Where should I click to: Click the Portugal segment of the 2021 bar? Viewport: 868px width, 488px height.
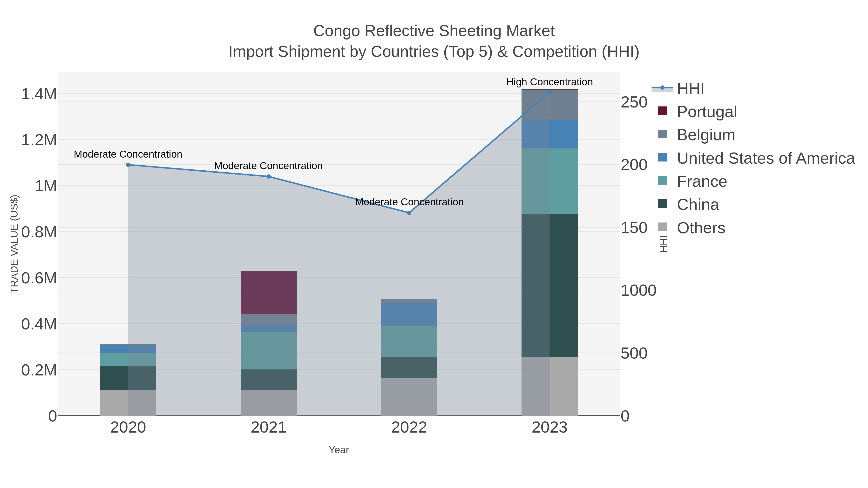pyautogui.click(x=269, y=293)
